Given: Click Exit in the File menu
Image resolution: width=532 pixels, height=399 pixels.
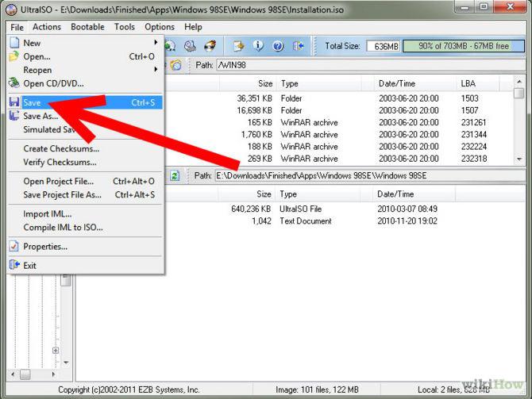Looking at the screenshot, I should point(85,266).
